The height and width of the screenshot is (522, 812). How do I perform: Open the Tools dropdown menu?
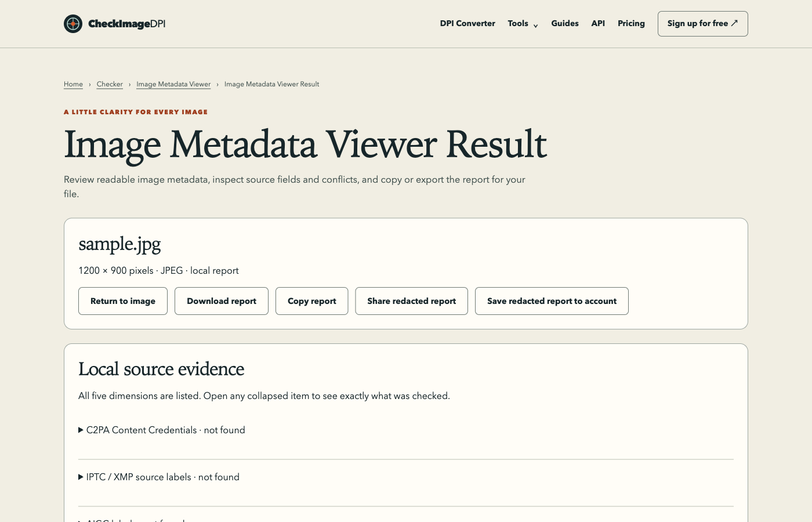pyautogui.click(x=523, y=24)
